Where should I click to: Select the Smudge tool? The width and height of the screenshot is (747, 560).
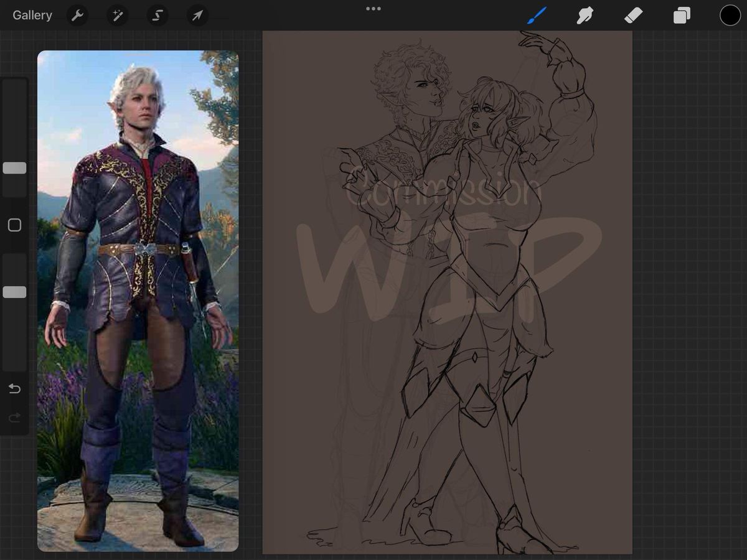click(585, 15)
